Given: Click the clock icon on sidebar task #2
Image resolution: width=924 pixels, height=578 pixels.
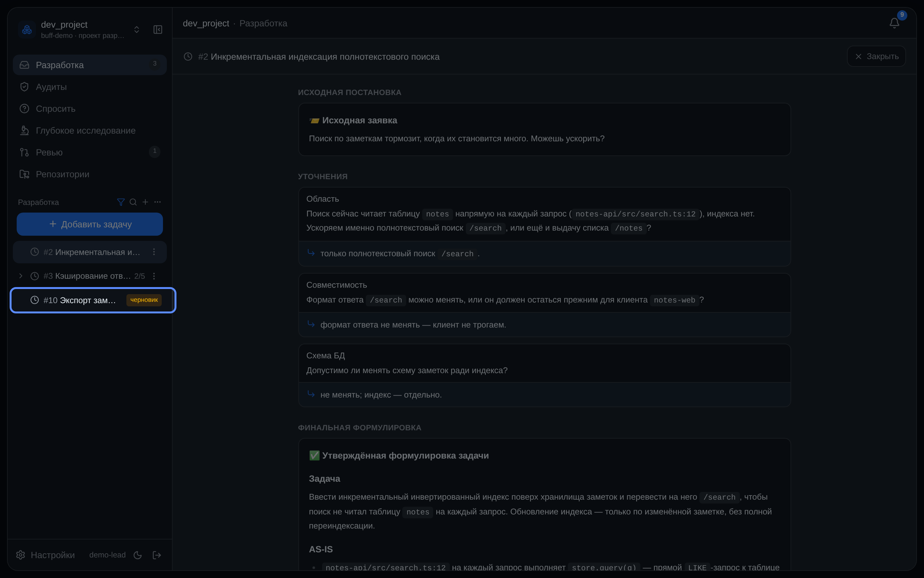Looking at the screenshot, I should (35, 252).
